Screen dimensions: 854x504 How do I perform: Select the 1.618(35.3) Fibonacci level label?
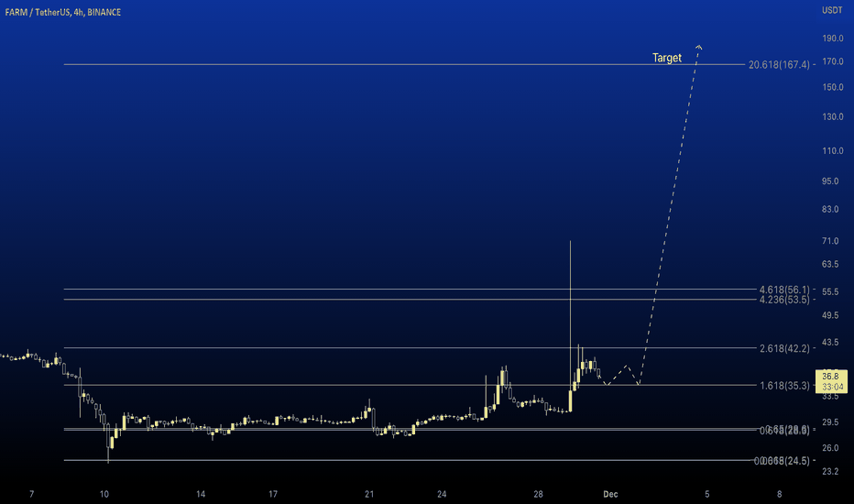click(x=784, y=386)
